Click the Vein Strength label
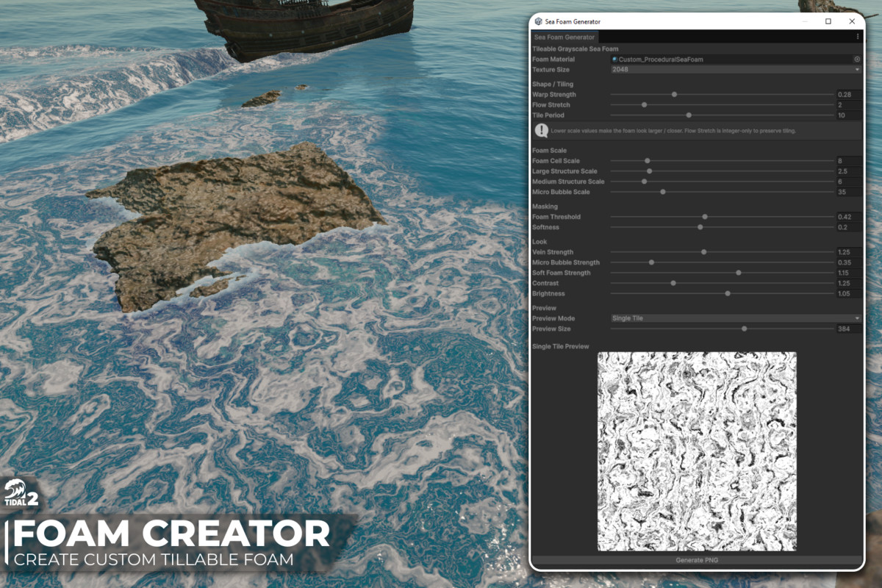This screenshot has width=882, height=588. point(553,252)
